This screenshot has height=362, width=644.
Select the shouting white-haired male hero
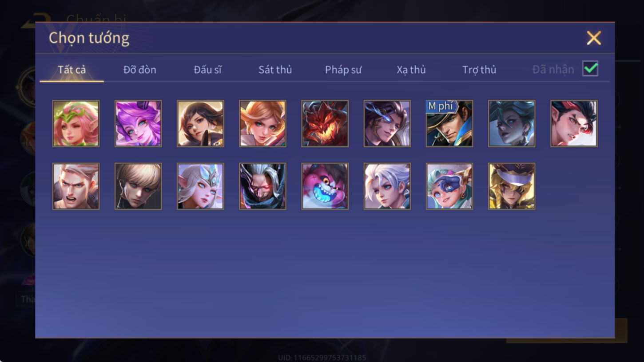tap(76, 186)
